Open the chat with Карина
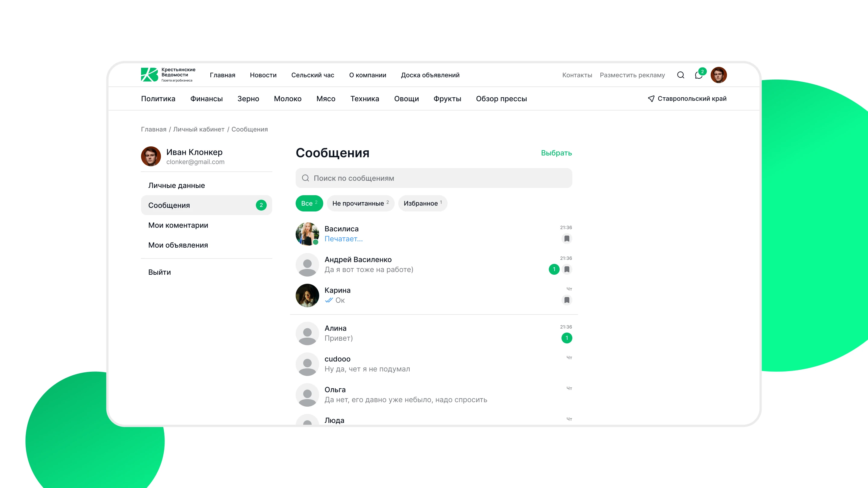Screen dimensions: 868x488 (x=434, y=295)
